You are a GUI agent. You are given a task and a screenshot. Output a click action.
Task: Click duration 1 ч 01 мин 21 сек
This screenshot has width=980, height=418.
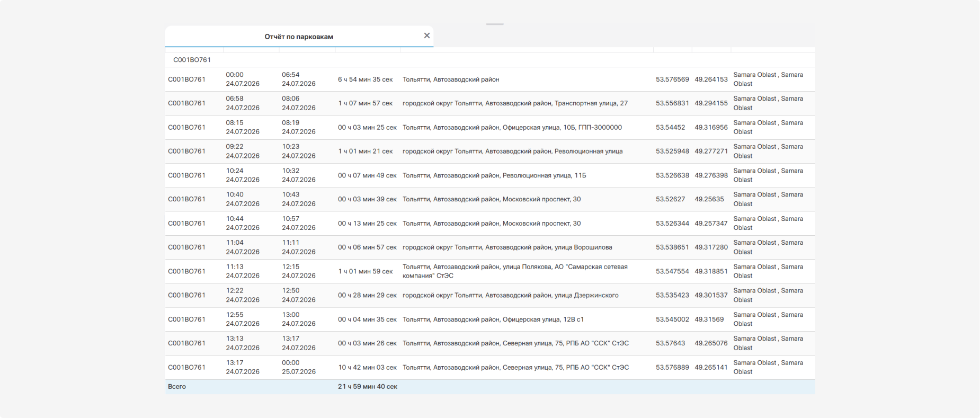tap(366, 152)
